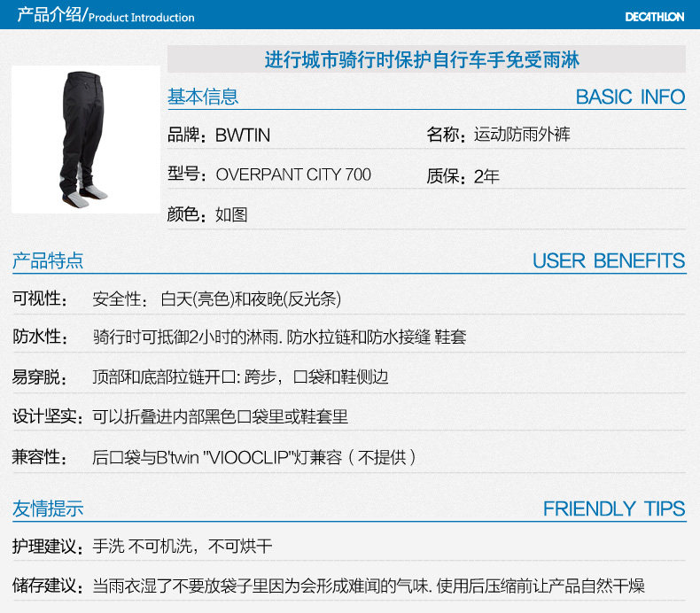The height and width of the screenshot is (613, 700).
Task: Select the text mentioning B'twin VIOOCLIP 灯兼容
Action: click(253, 457)
